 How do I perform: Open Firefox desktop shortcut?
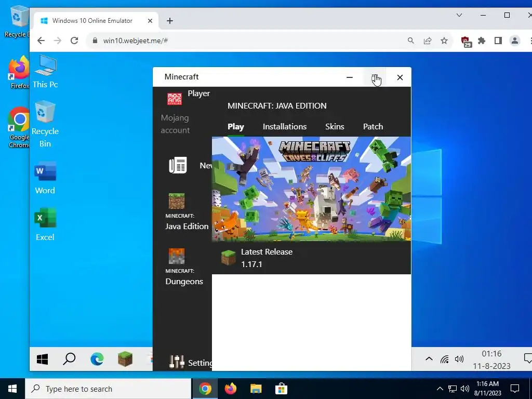19,72
